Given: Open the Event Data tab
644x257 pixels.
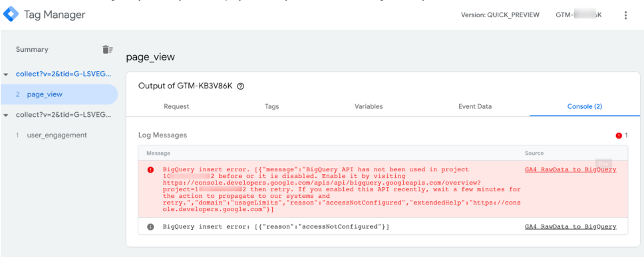Looking at the screenshot, I should pos(475,106).
